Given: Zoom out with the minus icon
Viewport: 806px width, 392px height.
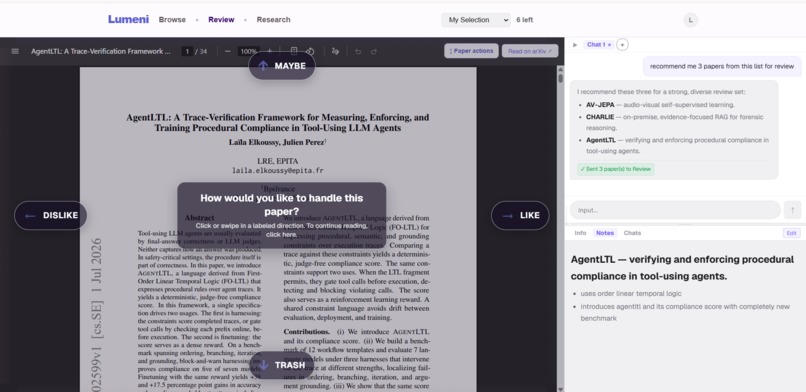Looking at the screenshot, I should pyautogui.click(x=228, y=51).
